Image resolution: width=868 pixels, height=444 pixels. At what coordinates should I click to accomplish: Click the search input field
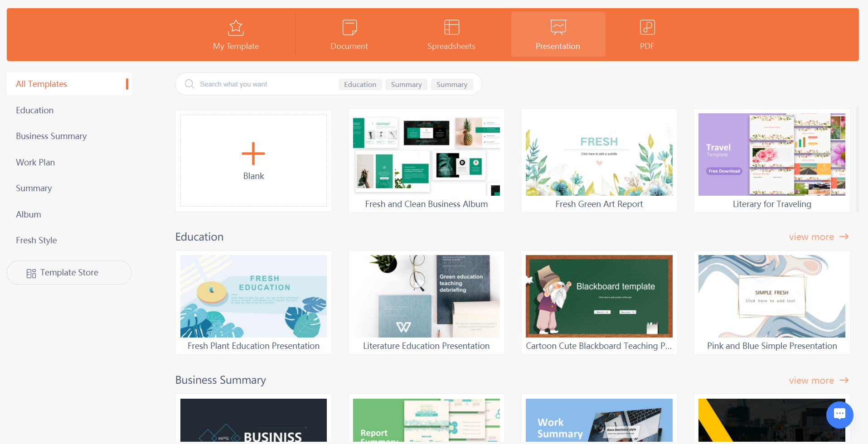point(254,84)
